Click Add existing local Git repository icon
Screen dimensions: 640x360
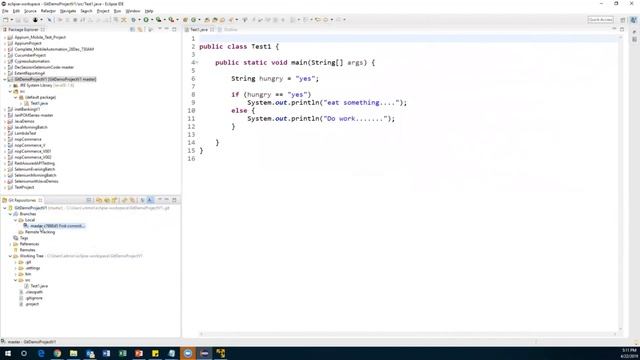click(x=99, y=200)
